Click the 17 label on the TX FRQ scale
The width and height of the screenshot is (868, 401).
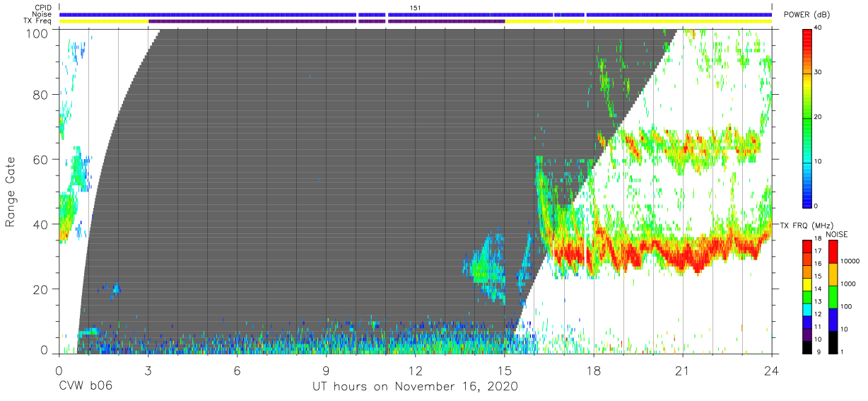[819, 251]
